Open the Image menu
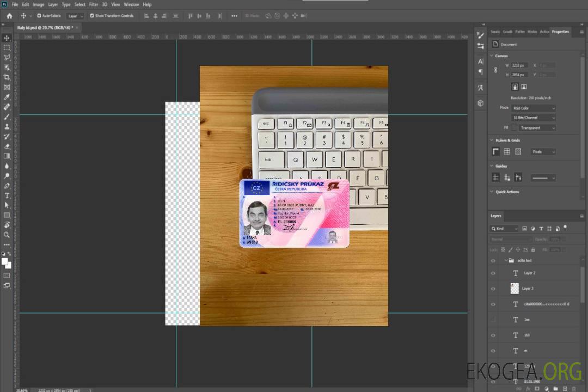 38,4
